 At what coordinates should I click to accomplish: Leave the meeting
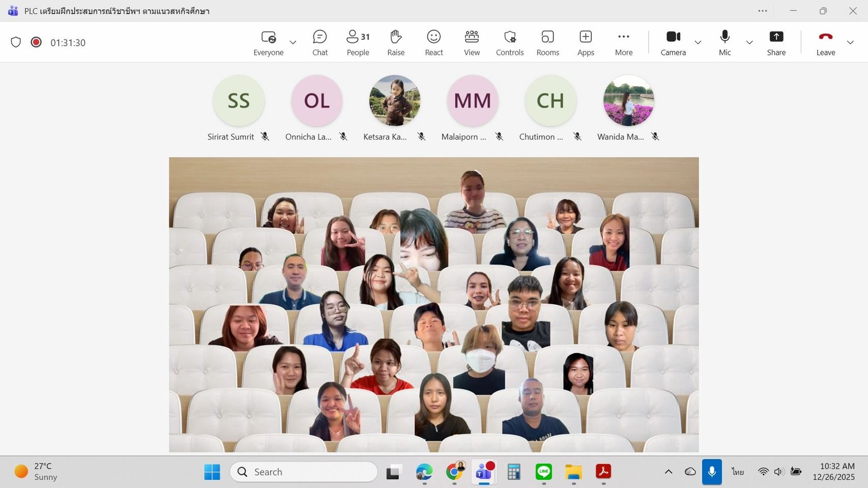coord(825,43)
